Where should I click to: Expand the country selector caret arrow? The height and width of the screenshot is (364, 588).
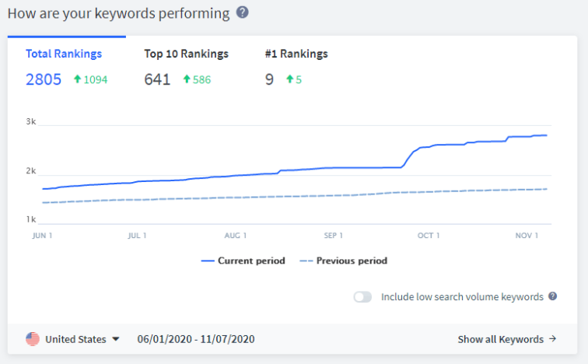[x=116, y=339]
